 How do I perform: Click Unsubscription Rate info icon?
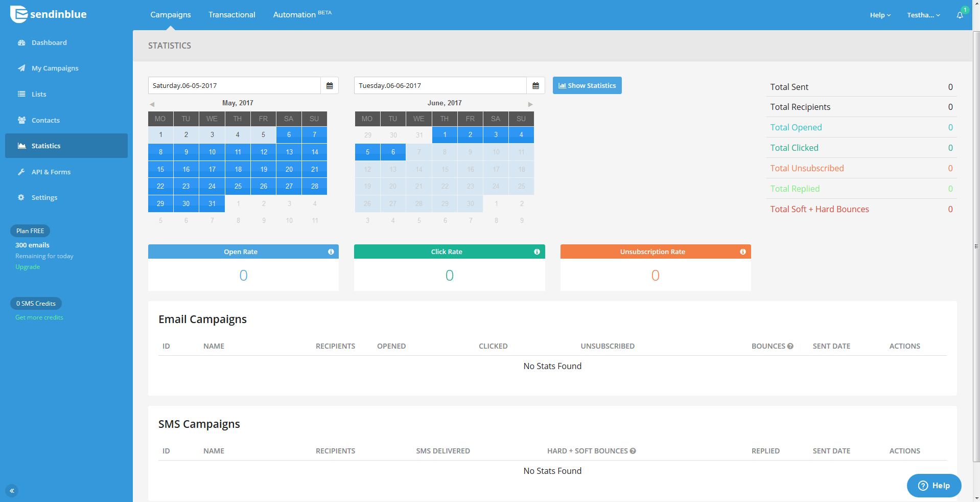(x=743, y=252)
